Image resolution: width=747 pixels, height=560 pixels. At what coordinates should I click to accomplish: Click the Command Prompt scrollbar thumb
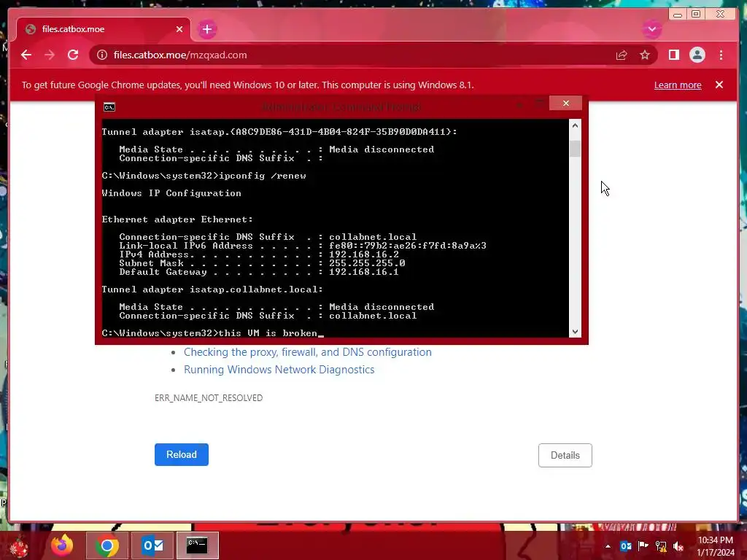575,149
